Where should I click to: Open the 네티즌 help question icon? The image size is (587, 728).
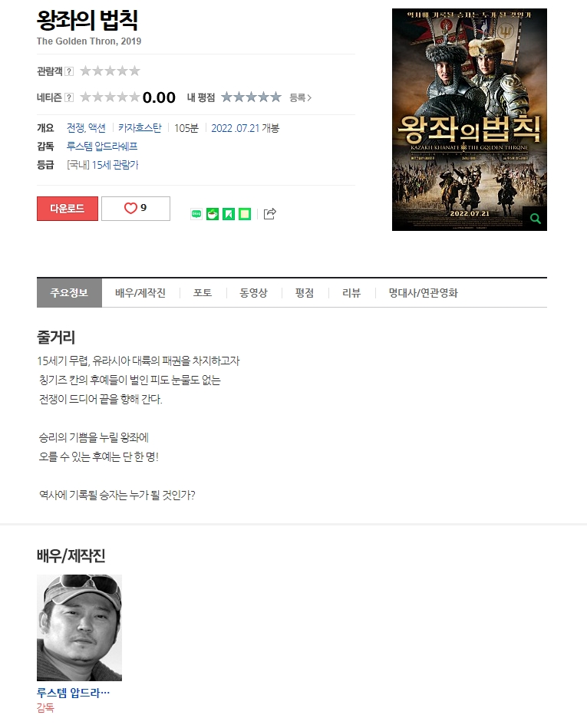(x=69, y=97)
